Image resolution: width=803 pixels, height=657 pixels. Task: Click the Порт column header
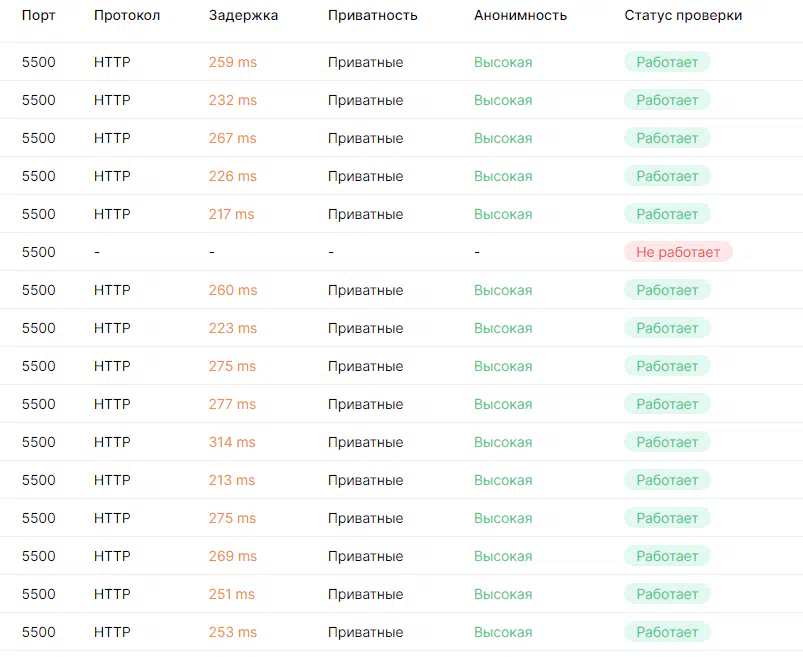coord(38,16)
